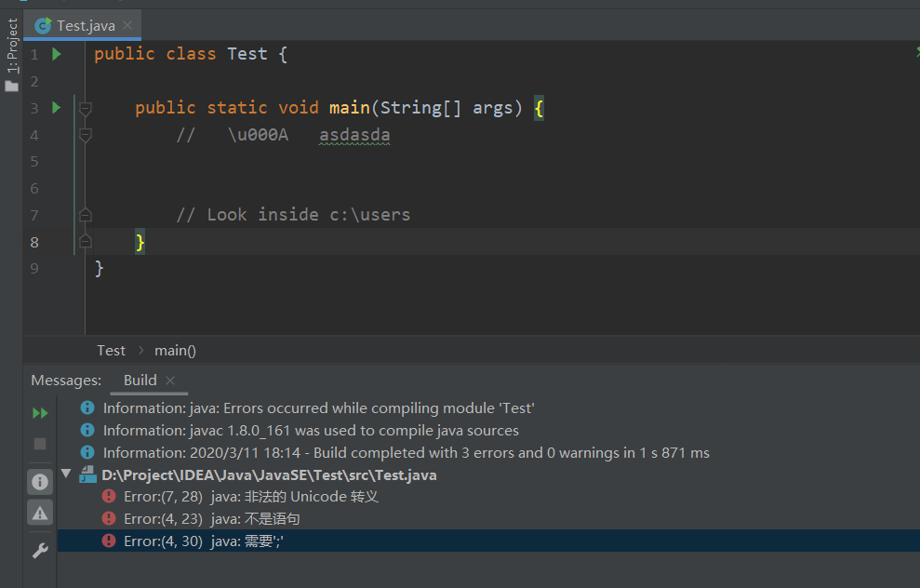
Task: Open build settings via wrench icon
Action: [x=40, y=551]
